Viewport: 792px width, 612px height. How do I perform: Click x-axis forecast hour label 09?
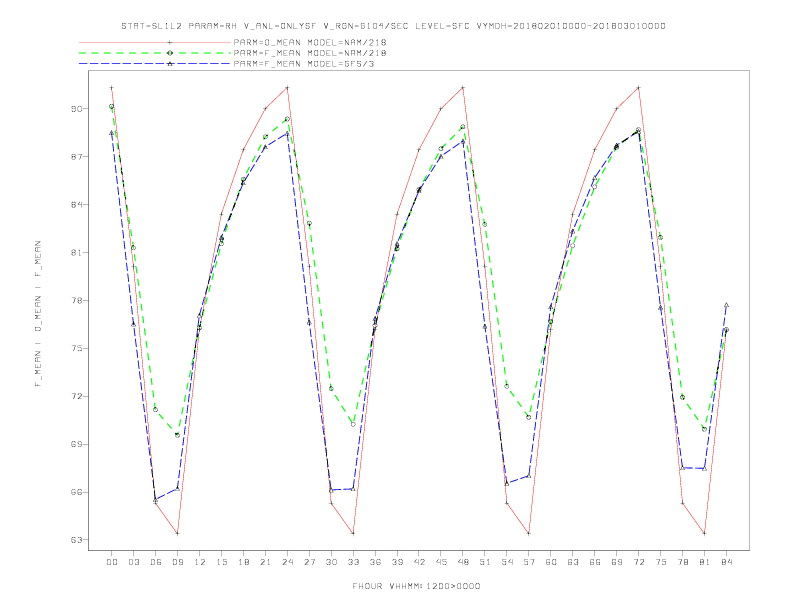click(x=178, y=562)
